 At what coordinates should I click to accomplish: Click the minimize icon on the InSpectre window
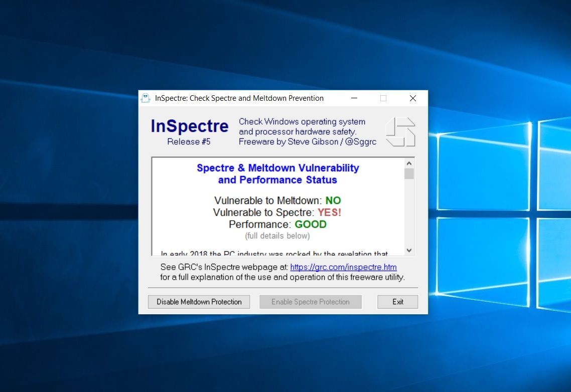tap(354, 98)
